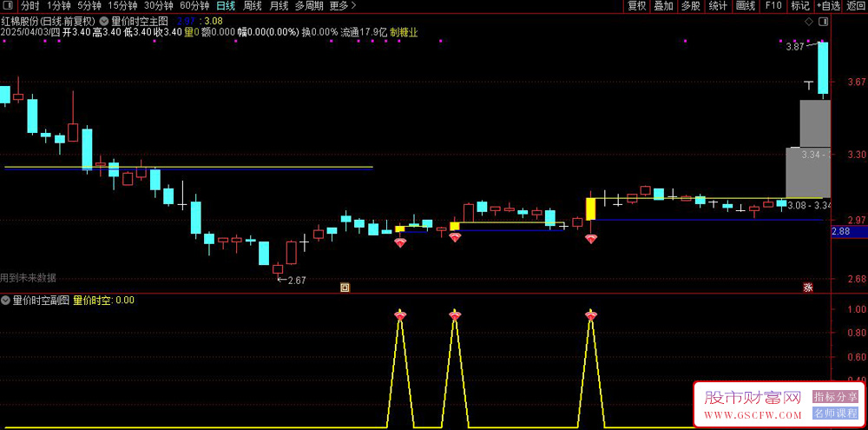The height and width of the screenshot is (430, 868).
Task: Expand the 更多 periods menu
Action: [342, 6]
